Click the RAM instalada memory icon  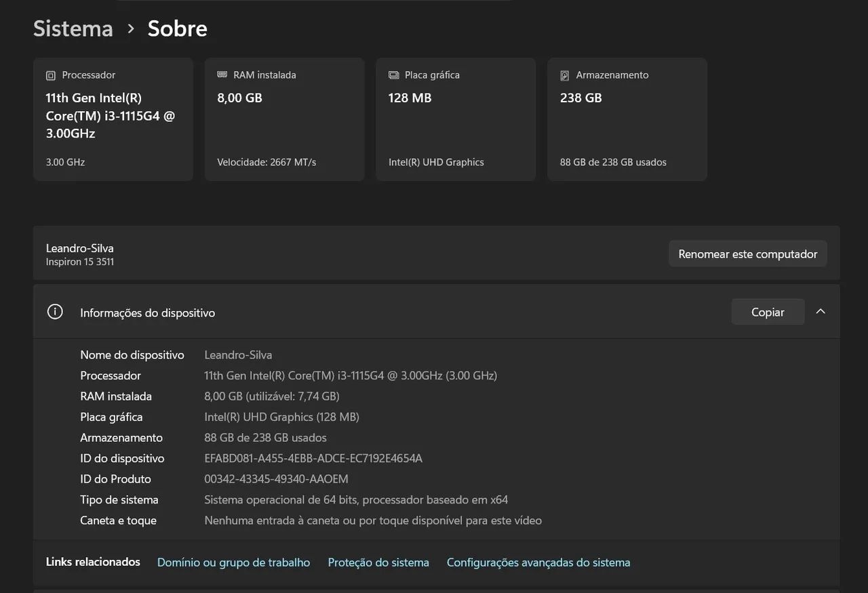222,75
